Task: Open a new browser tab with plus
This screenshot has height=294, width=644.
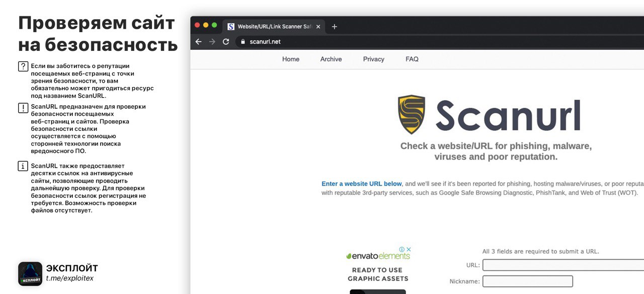Action: [x=334, y=27]
